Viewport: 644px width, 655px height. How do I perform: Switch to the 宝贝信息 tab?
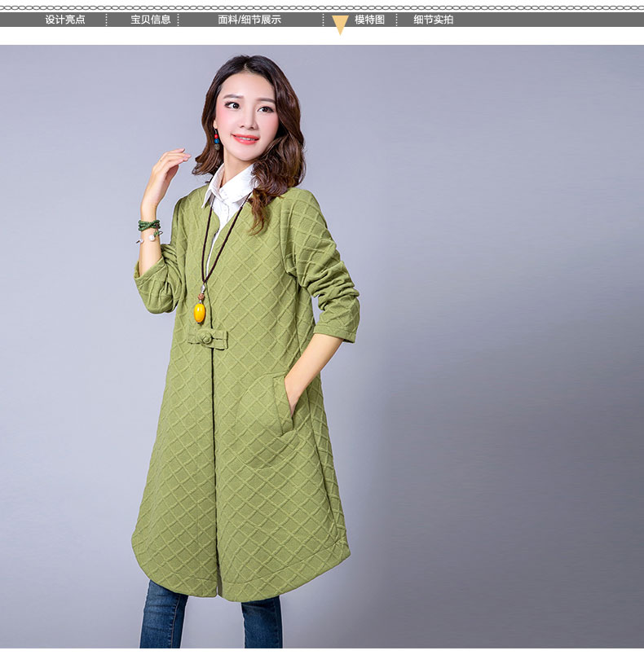pos(151,20)
